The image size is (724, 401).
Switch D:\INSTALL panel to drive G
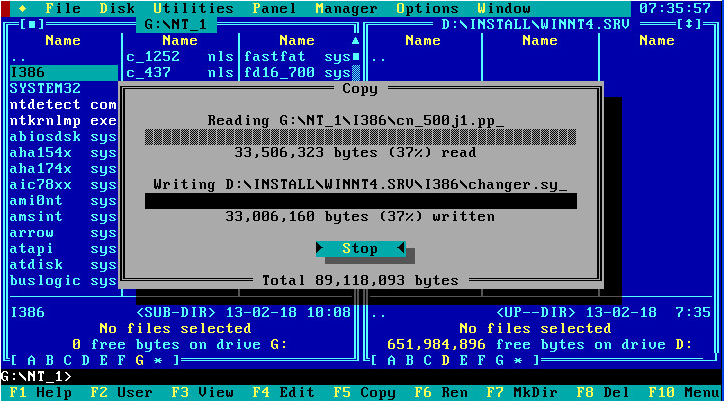pos(500,360)
